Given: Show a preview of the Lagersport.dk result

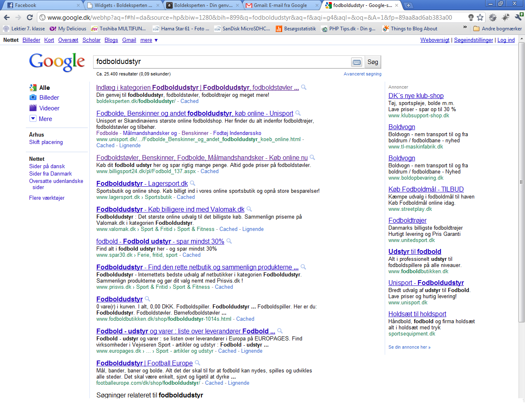Looking at the screenshot, I should 193,183.
